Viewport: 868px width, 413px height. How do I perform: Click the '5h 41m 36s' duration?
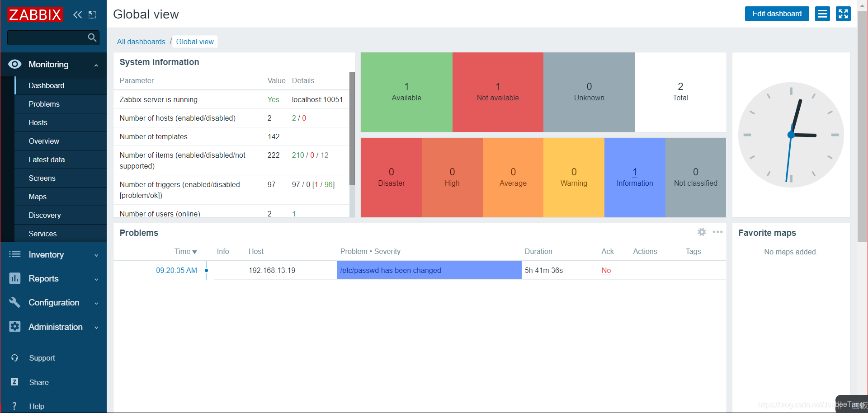544,270
